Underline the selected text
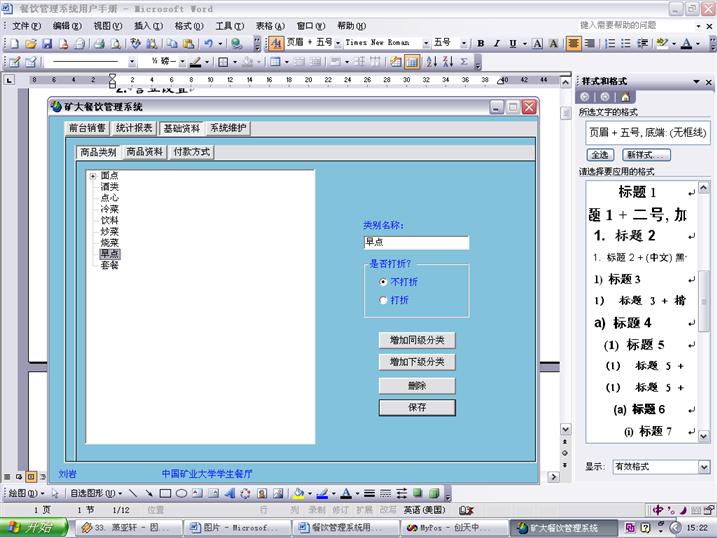This screenshot has height=538, width=717. pyautogui.click(x=513, y=43)
